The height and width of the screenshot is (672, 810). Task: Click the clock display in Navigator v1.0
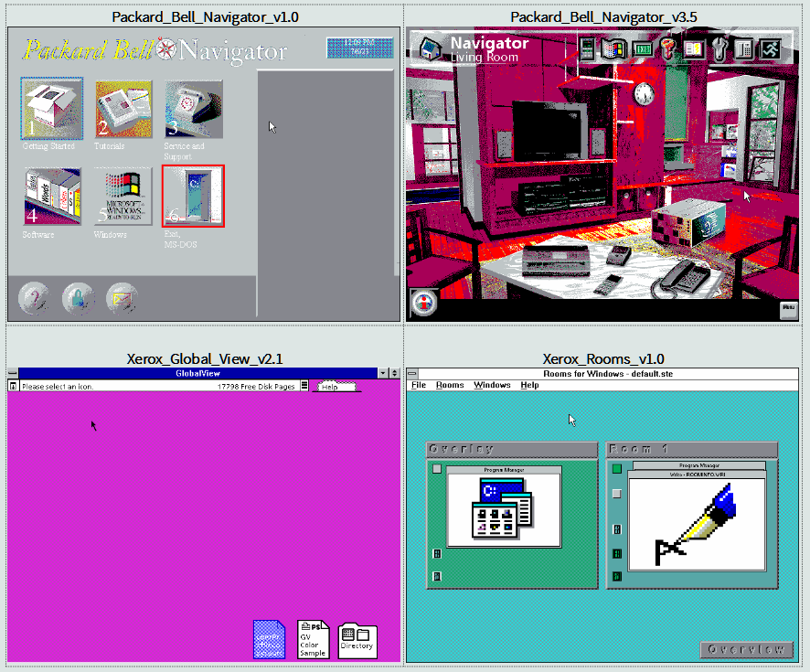(x=360, y=48)
